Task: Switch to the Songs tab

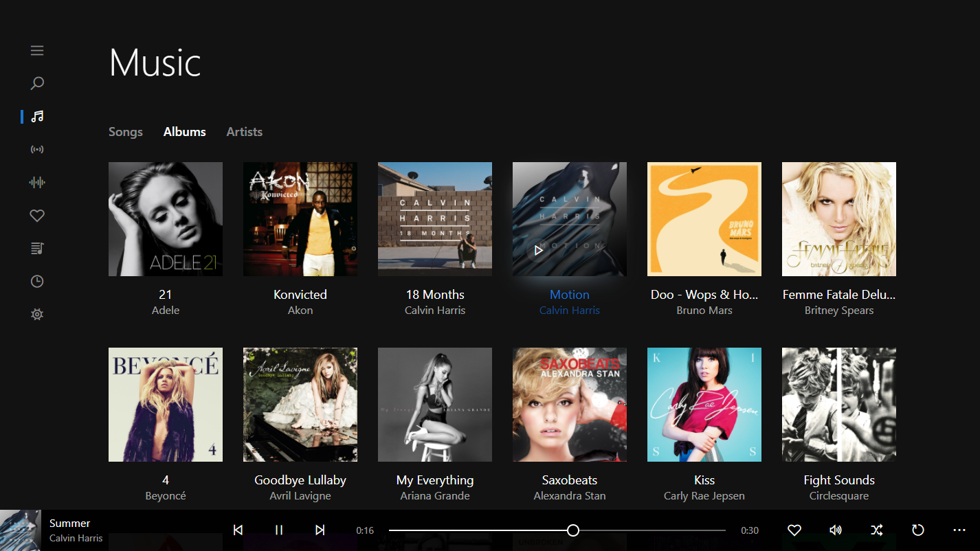Action: tap(126, 132)
